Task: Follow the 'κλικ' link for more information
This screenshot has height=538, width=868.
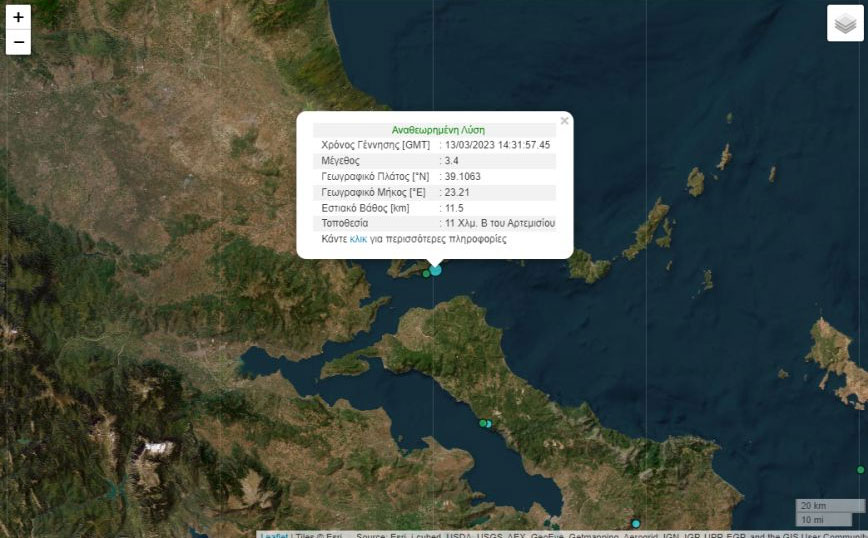Action: pos(358,239)
